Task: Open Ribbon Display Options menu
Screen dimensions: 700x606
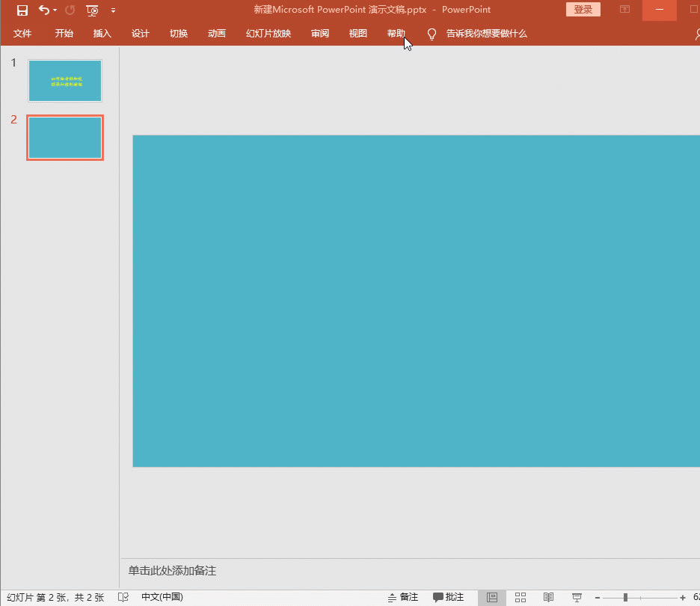Action: click(x=624, y=10)
